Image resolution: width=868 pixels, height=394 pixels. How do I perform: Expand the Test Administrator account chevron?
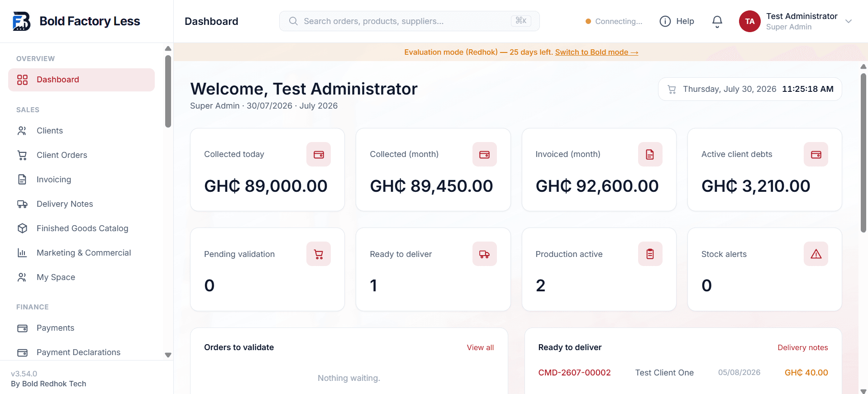click(849, 21)
